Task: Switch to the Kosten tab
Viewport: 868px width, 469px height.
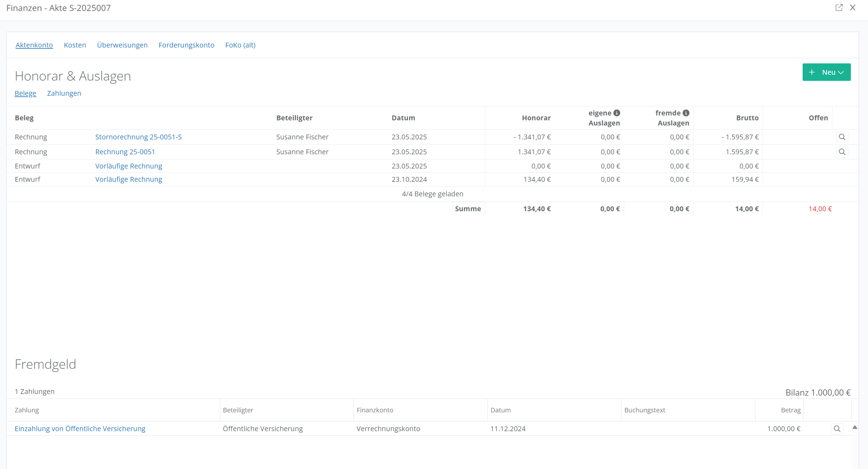Action: tap(75, 45)
